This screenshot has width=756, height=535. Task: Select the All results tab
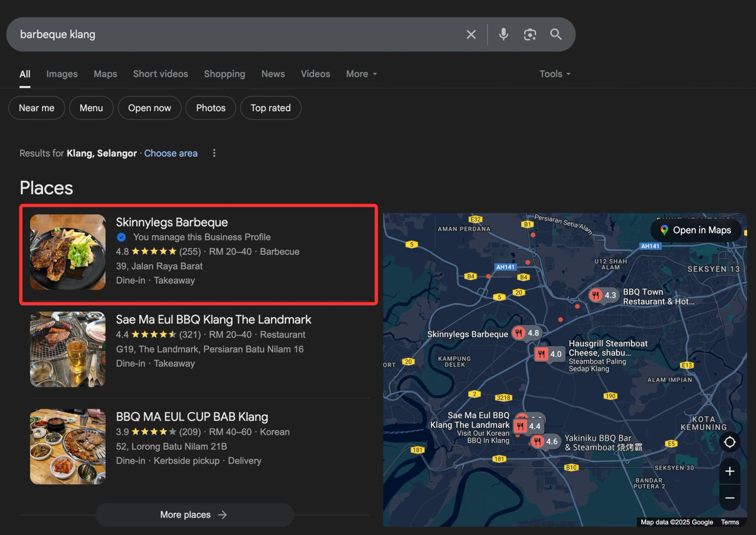point(25,74)
